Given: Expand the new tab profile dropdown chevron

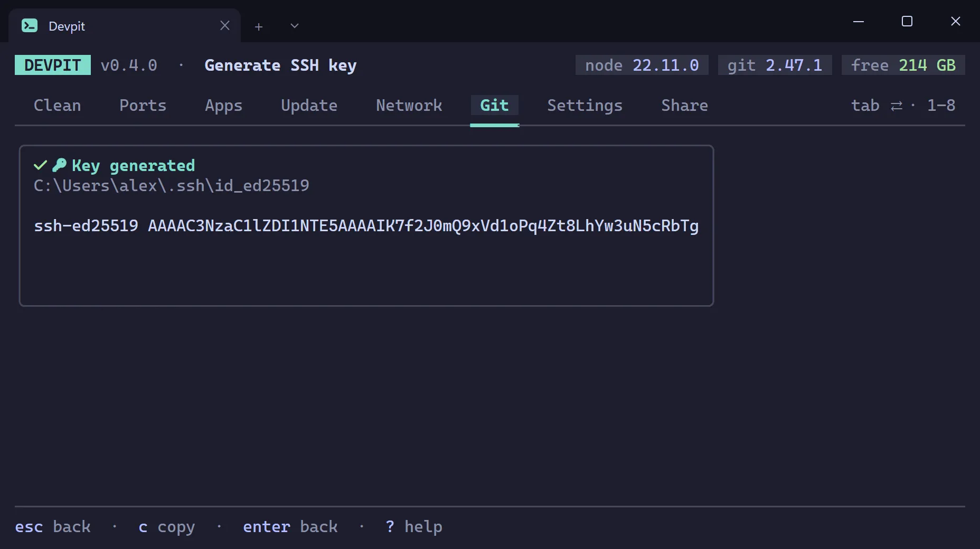Looking at the screenshot, I should [x=295, y=26].
